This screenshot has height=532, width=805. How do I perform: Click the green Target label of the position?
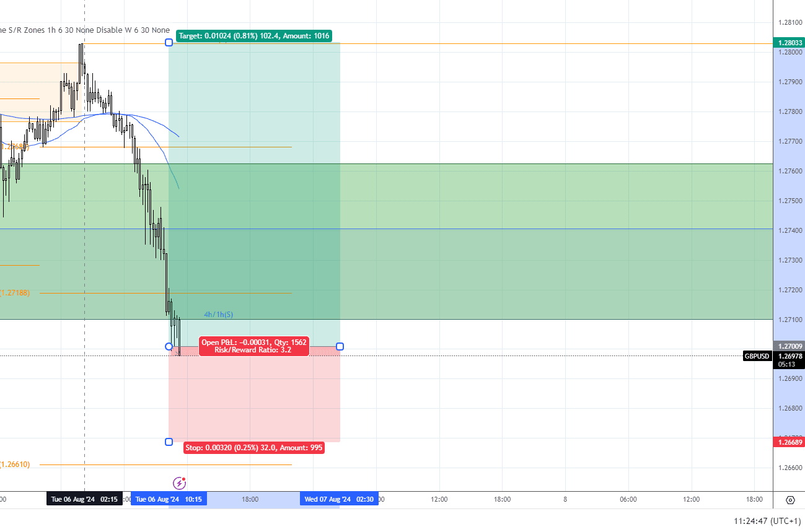click(x=254, y=36)
